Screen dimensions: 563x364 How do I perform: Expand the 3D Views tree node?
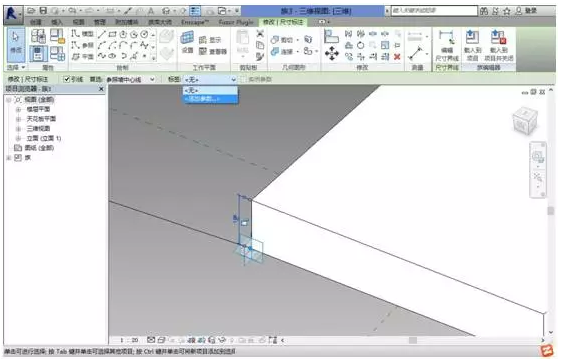click(18, 129)
